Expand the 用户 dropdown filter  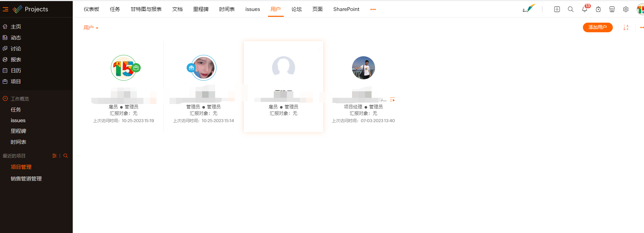pos(91,28)
